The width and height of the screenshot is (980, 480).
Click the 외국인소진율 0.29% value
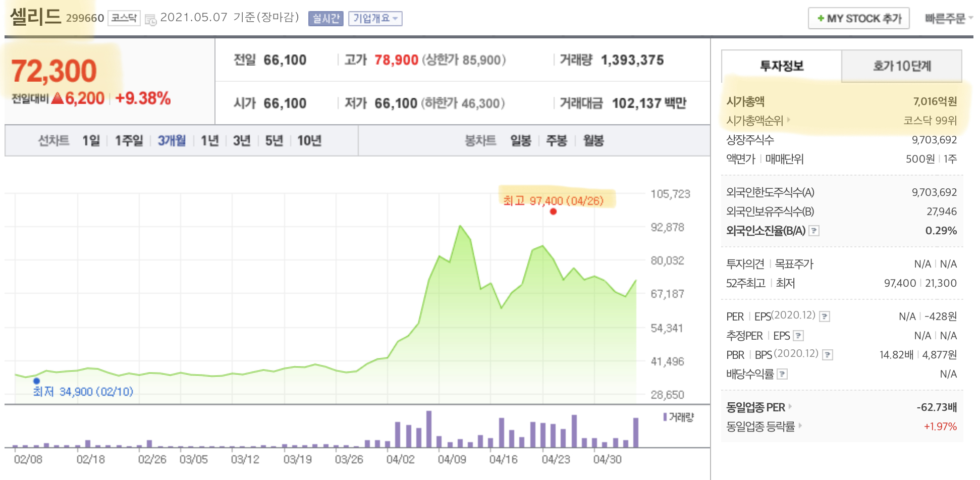click(x=941, y=231)
